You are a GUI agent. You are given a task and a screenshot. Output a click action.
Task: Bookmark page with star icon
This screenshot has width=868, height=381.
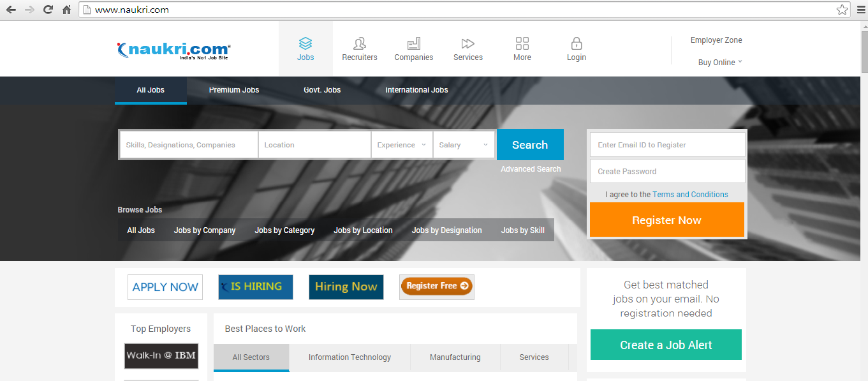point(842,10)
